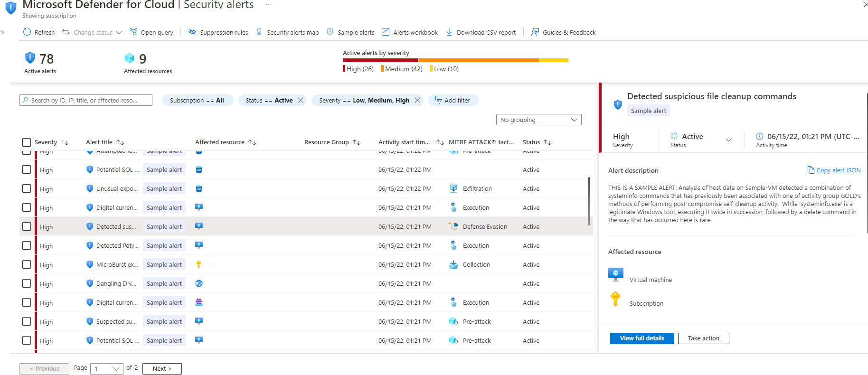868x375 pixels.
Task: Toggle the select-all alerts checkbox
Action: point(27,142)
